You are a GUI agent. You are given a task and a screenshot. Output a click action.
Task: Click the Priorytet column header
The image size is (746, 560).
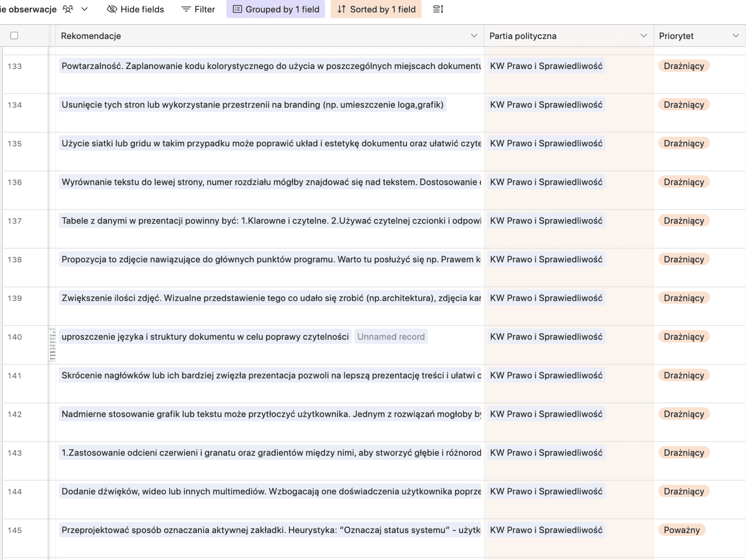point(700,36)
